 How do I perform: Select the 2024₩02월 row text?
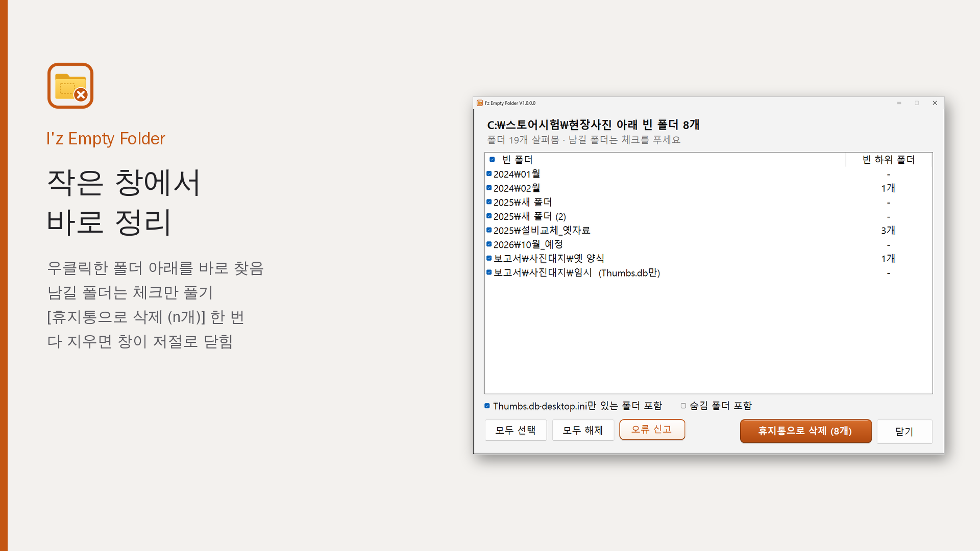pos(517,188)
